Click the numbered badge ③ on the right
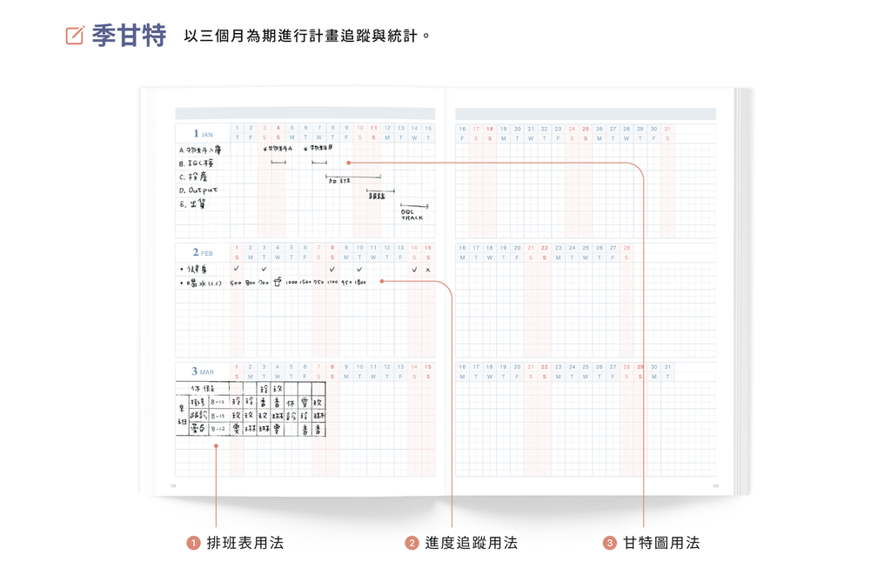This screenshot has width=891, height=588. click(608, 542)
